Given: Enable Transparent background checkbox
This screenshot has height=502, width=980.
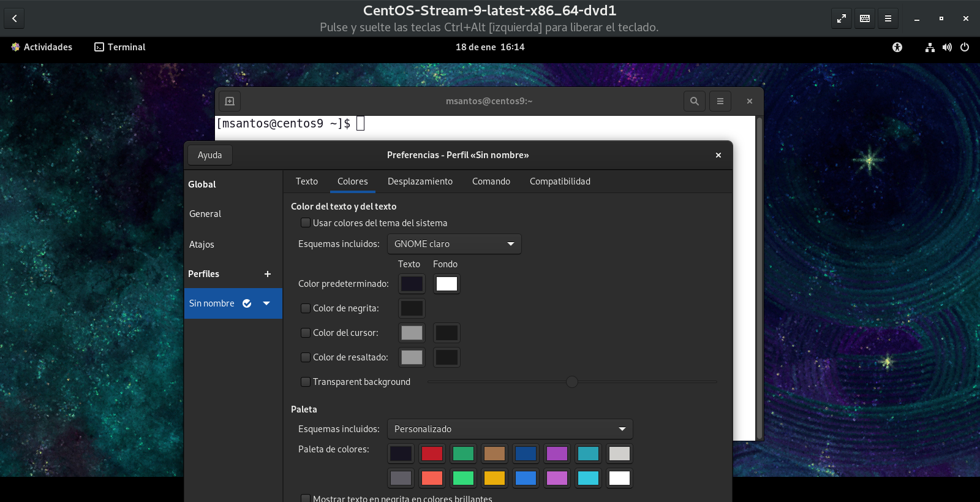Looking at the screenshot, I should [x=305, y=382].
